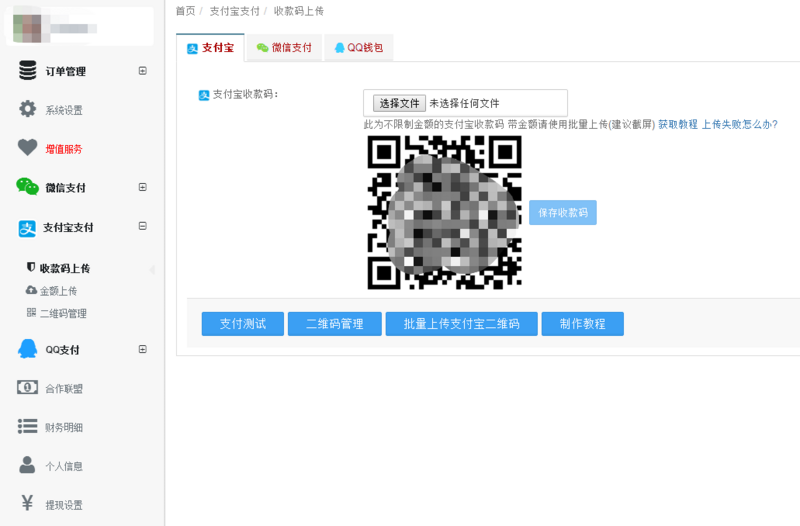Open 系统设置 in the sidebar

click(64, 110)
